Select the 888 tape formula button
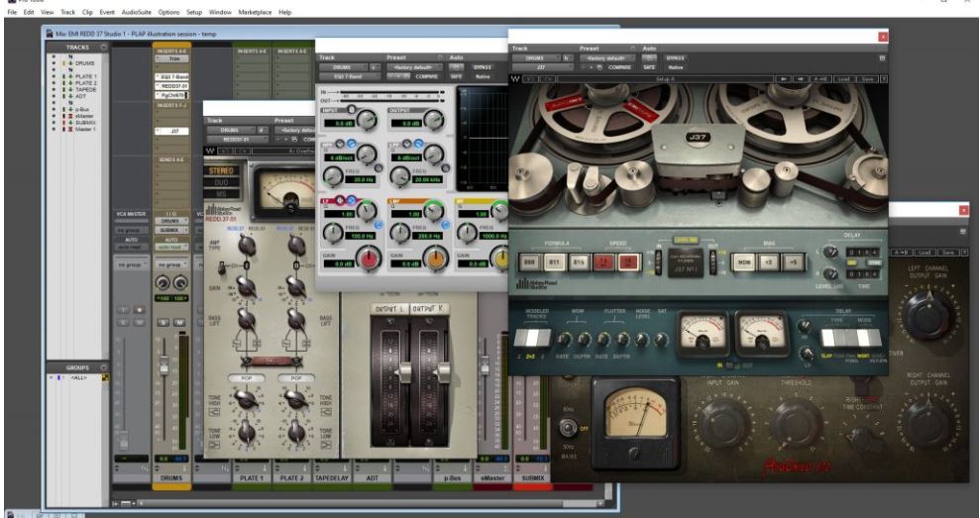 tap(531, 261)
